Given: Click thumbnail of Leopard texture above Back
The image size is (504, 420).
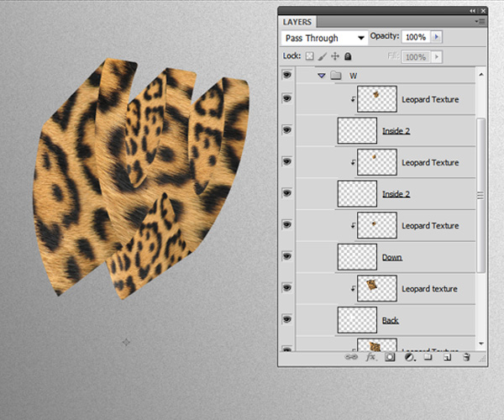Looking at the screenshot, I should [x=377, y=289].
